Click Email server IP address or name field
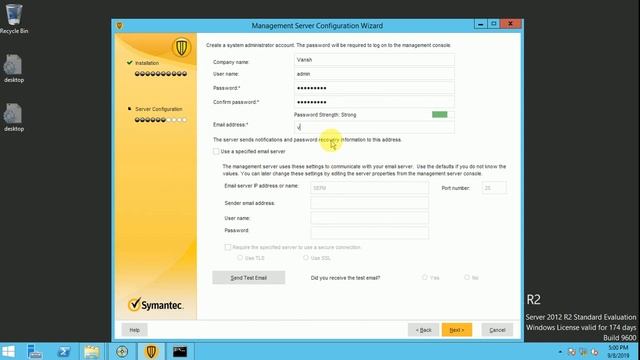 [x=369, y=188]
